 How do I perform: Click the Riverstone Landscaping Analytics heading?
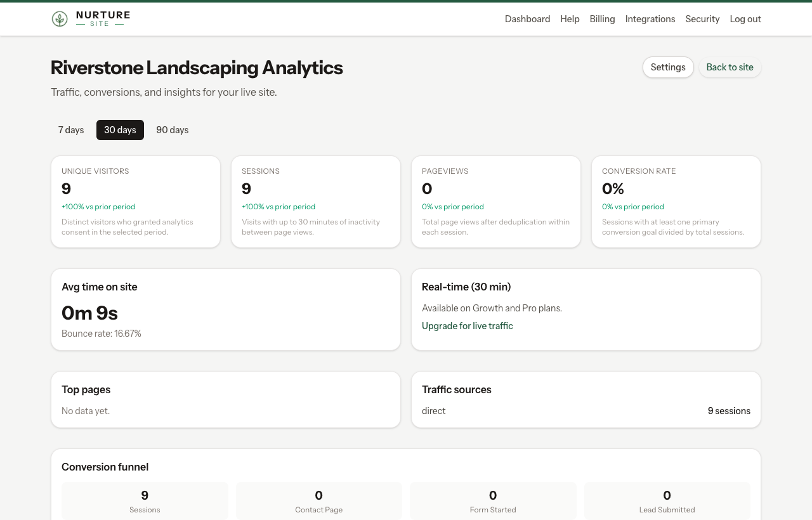(197, 68)
